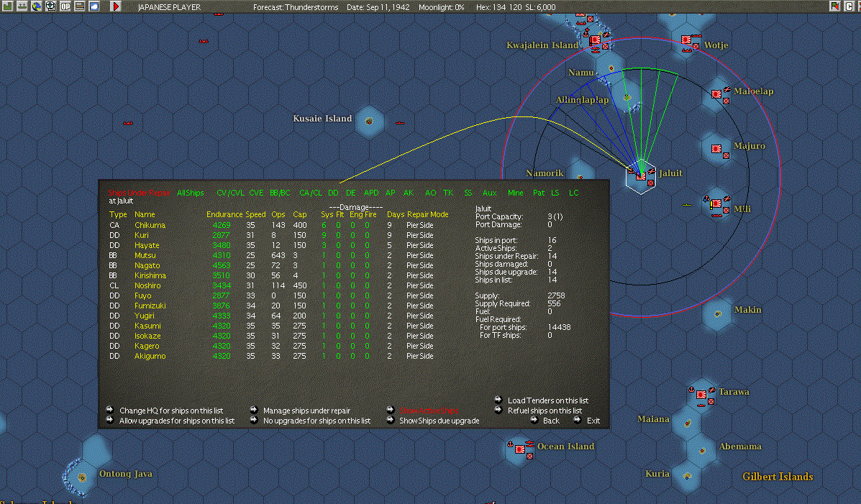Image resolution: width=861 pixels, height=504 pixels.
Task: Select the Makin island hex
Action: click(x=717, y=314)
